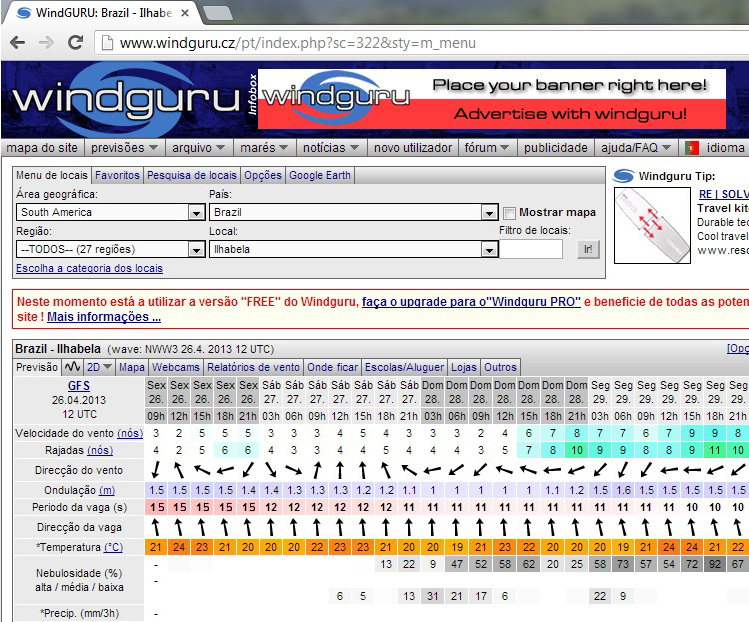Switch to the 'Favoritos' tab
Viewport: 749px width, 622px height.
[117, 175]
